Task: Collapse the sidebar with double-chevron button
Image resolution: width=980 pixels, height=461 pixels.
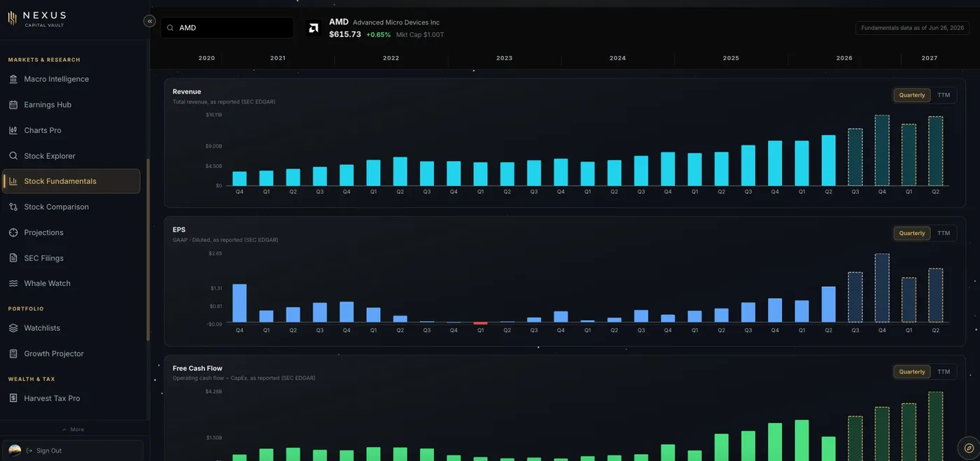Action: 149,21
